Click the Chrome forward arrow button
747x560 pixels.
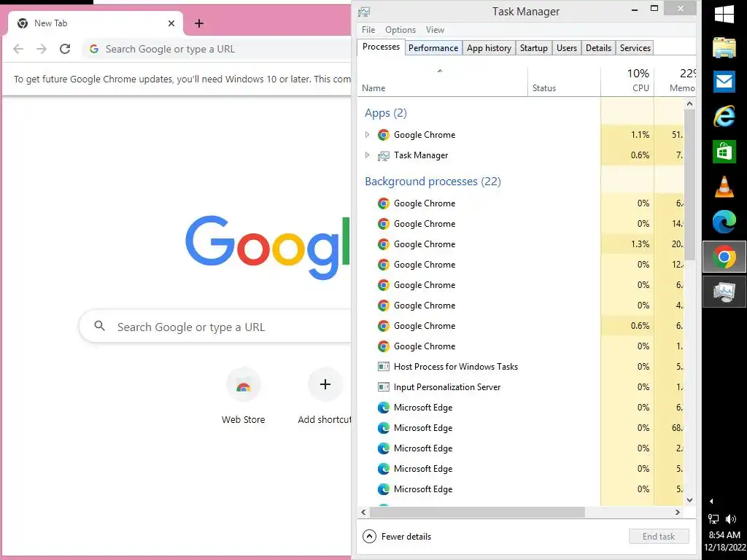[42, 49]
